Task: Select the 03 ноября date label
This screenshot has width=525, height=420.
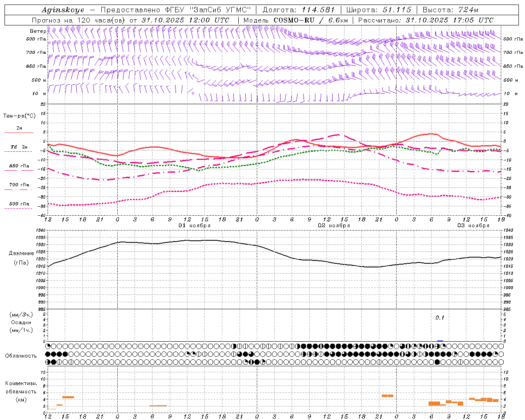Action: 473,225
